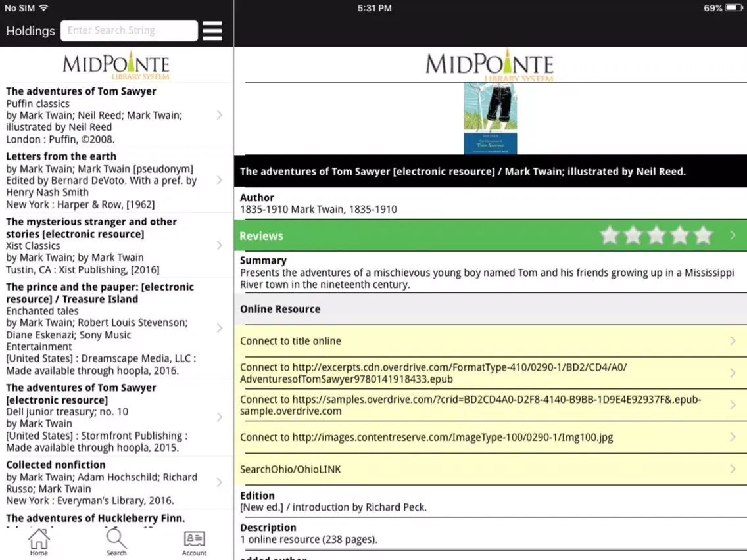Select The prince and the pauper result
This screenshot has width=747, height=560.
[117, 328]
